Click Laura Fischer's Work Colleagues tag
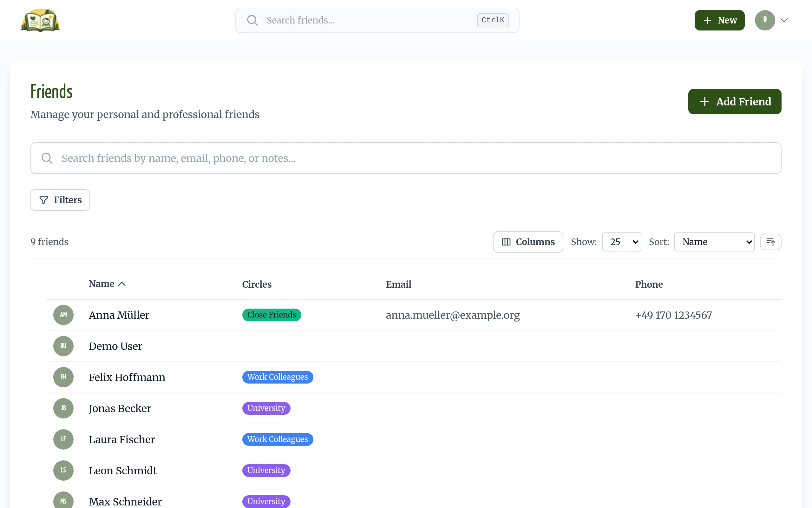812x508 pixels. (278, 439)
